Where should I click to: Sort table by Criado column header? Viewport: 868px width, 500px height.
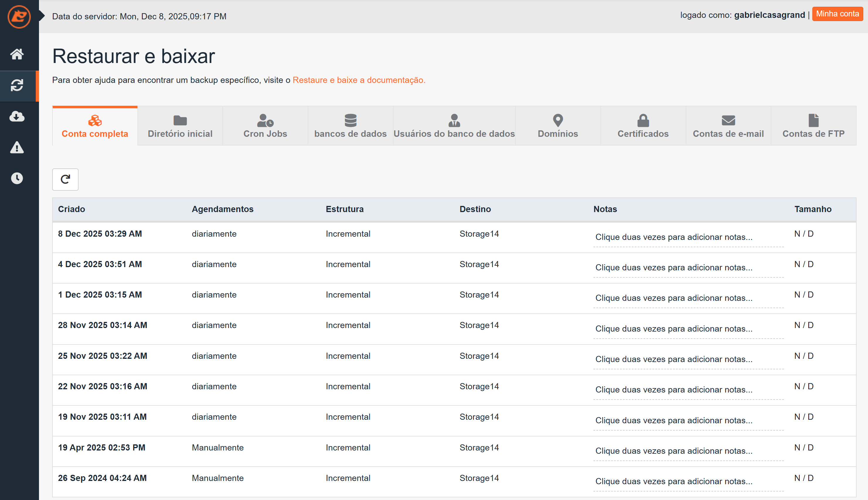click(x=72, y=209)
